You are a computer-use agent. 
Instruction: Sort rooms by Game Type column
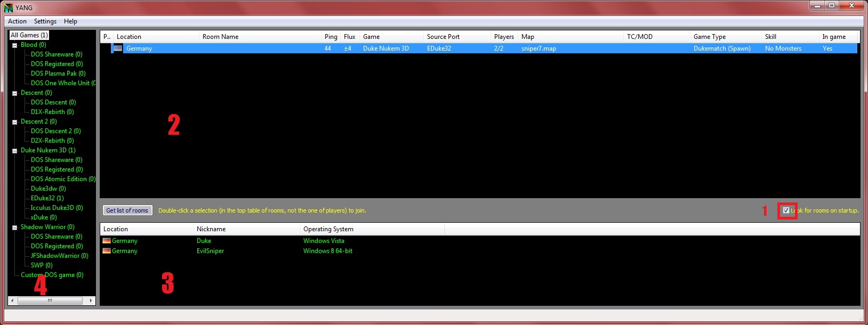[726, 37]
